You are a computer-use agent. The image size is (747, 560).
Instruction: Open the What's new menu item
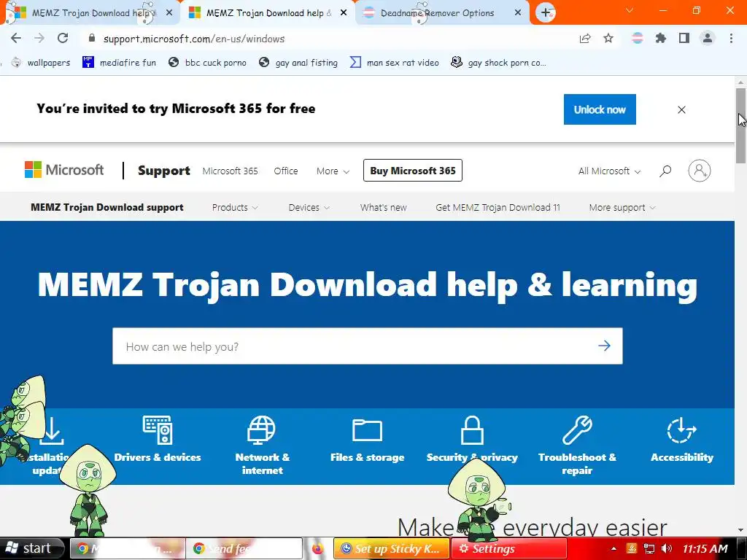point(384,207)
